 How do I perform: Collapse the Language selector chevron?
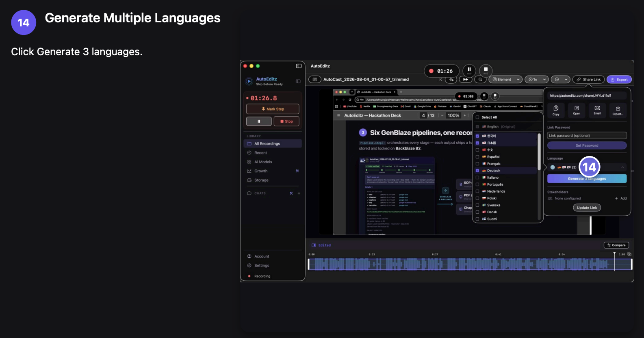(622, 167)
